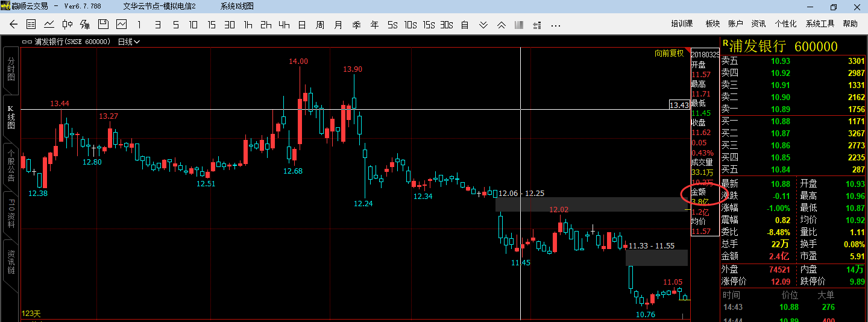Viewport: 868px width, 322px height.
Task: Open the quote list icon in toolbar
Action: pos(31,25)
